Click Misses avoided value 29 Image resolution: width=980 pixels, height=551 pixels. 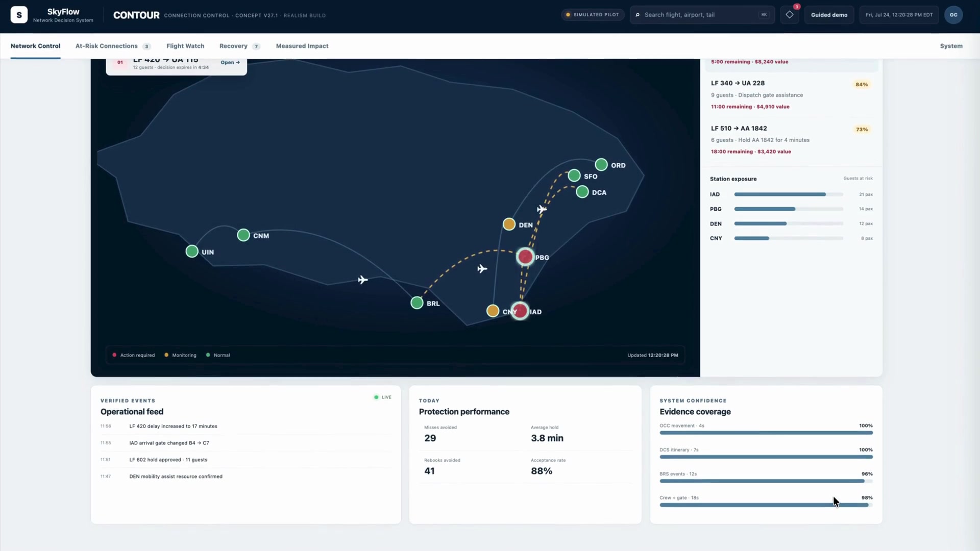(x=430, y=438)
